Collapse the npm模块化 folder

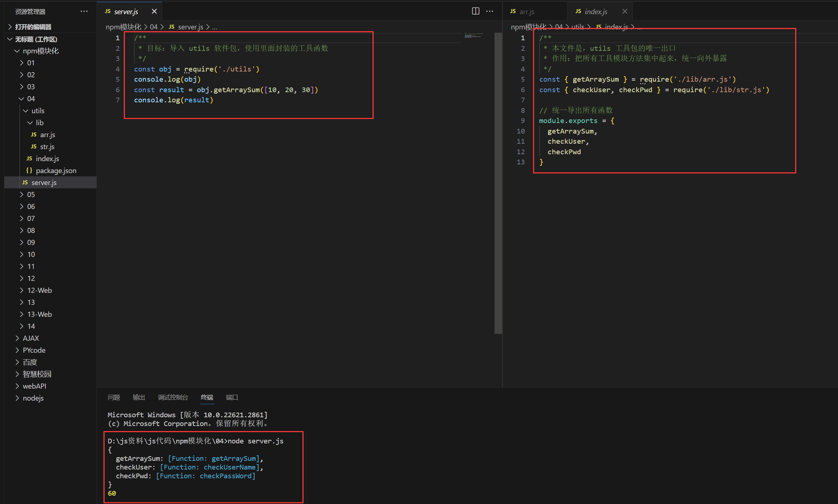pyautogui.click(x=50, y=51)
